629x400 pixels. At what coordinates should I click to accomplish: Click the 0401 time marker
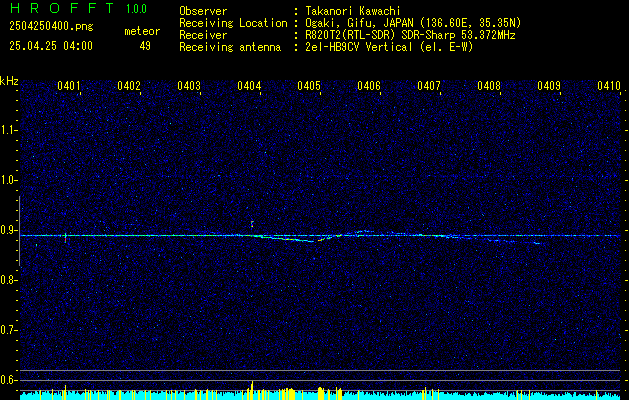pos(69,85)
